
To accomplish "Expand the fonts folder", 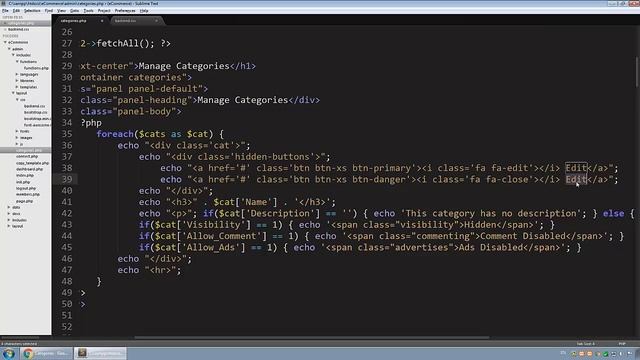I will pyautogui.click(x=17, y=131).
